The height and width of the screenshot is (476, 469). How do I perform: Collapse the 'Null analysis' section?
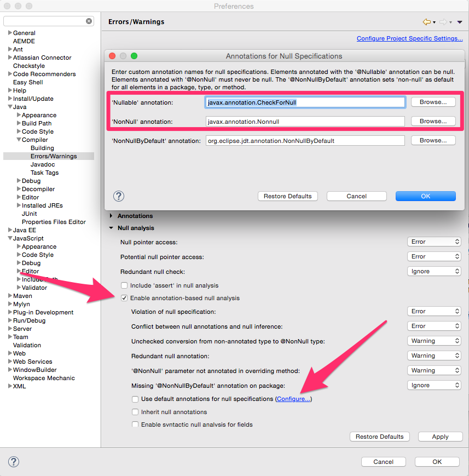112,228
